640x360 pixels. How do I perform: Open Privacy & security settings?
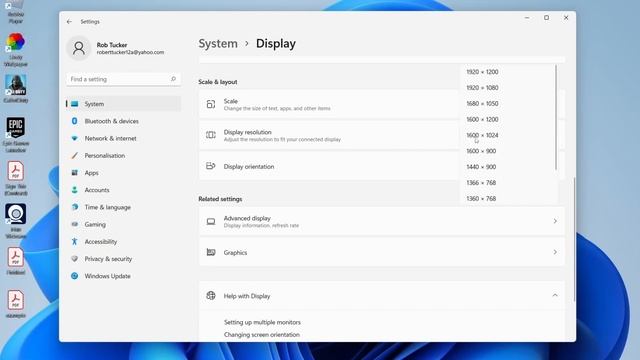pos(123,259)
